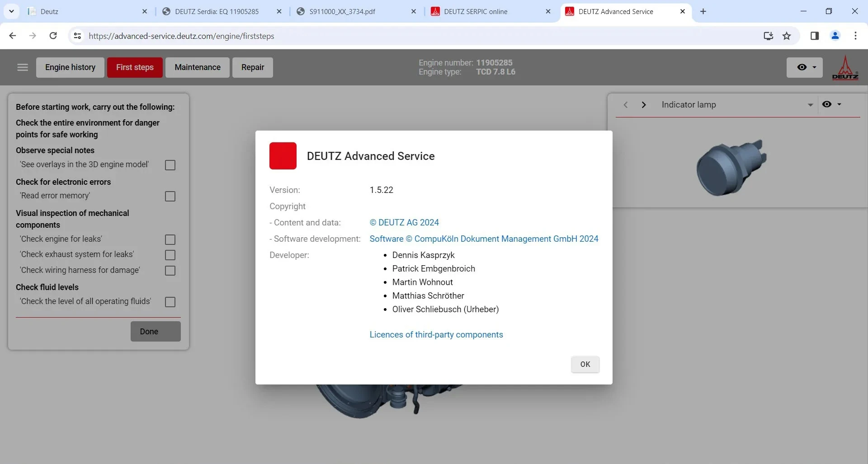The height and width of the screenshot is (464, 868).
Task: Open Engine history tab
Action: pyautogui.click(x=70, y=67)
